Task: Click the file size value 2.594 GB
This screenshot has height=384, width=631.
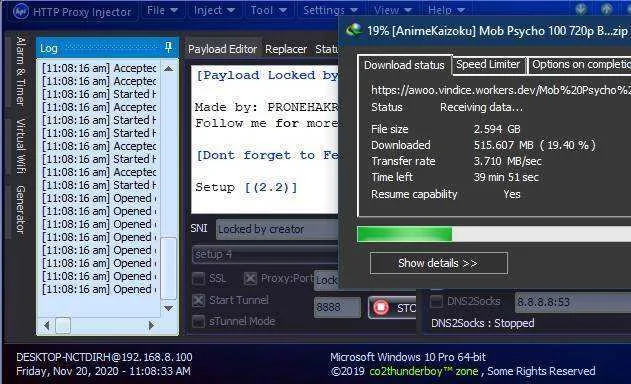Action: tap(497, 129)
